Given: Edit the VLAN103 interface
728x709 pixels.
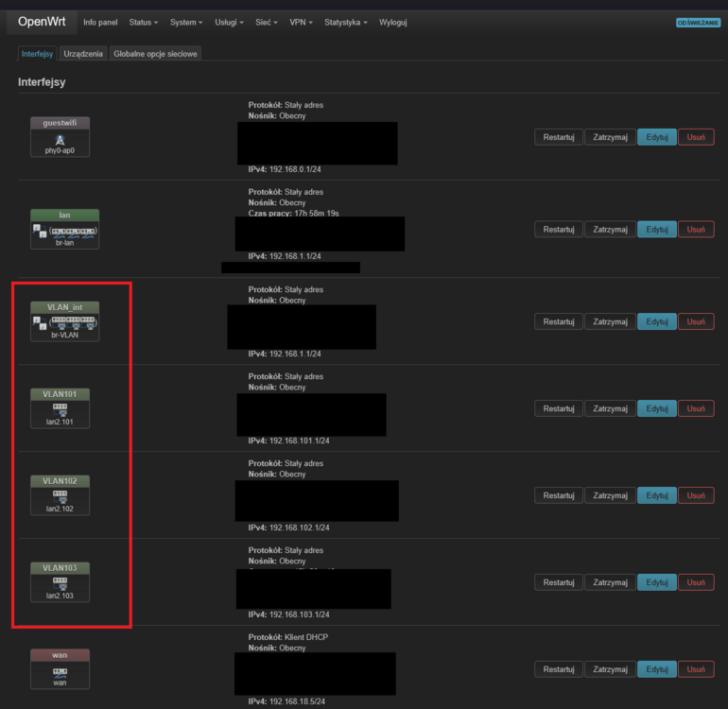Looking at the screenshot, I should coord(657,582).
